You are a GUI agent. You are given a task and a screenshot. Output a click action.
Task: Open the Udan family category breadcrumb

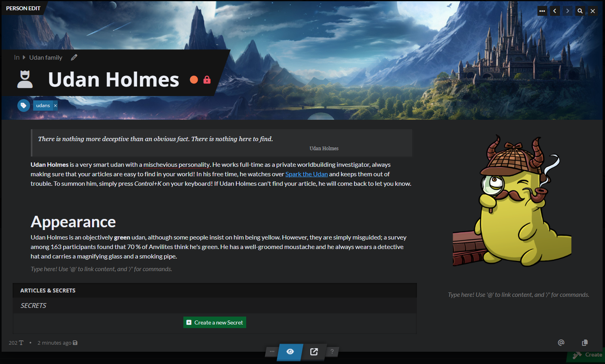(46, 57)
